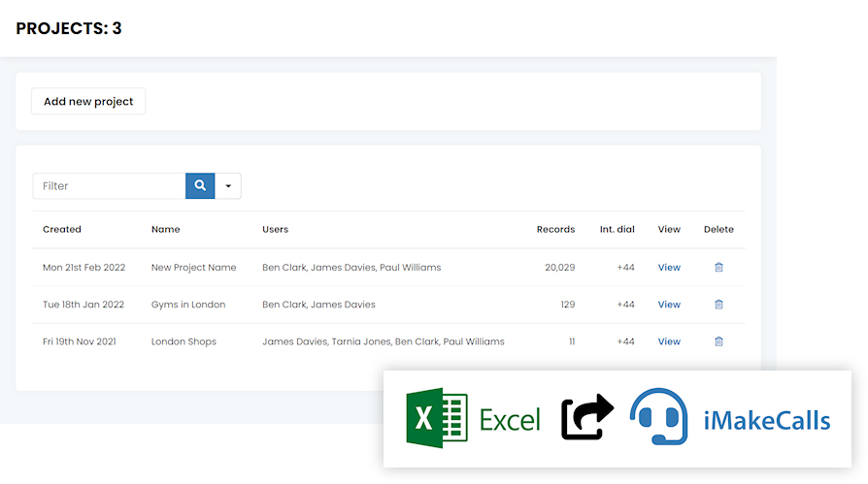Open View link for London Shops
Screen dimensions: 868x484
tap(669, 341)
